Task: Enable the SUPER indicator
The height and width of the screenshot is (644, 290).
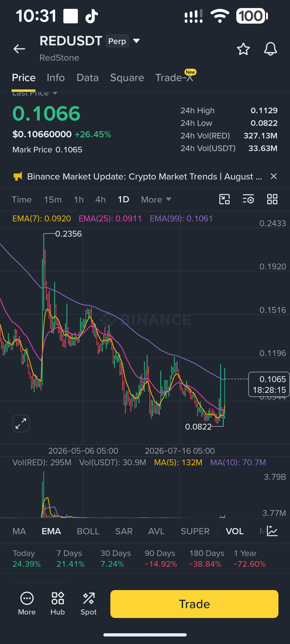Action: point(195,531)
